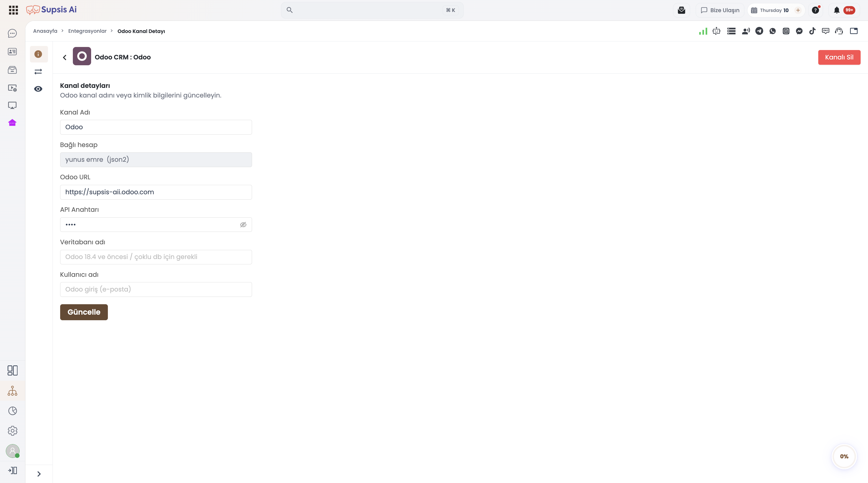Open the archive inbox sidebar icon
This screenshot has height=483, width=868.
12,70
